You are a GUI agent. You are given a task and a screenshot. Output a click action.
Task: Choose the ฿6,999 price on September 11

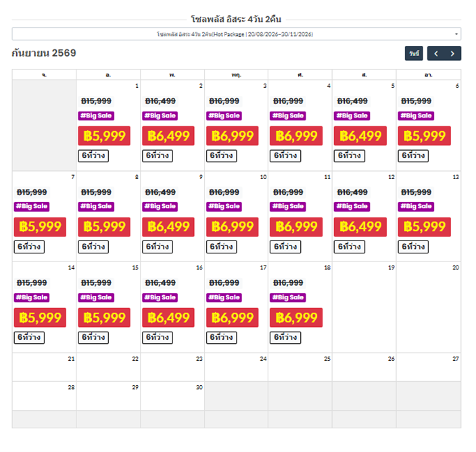(296, 227)
